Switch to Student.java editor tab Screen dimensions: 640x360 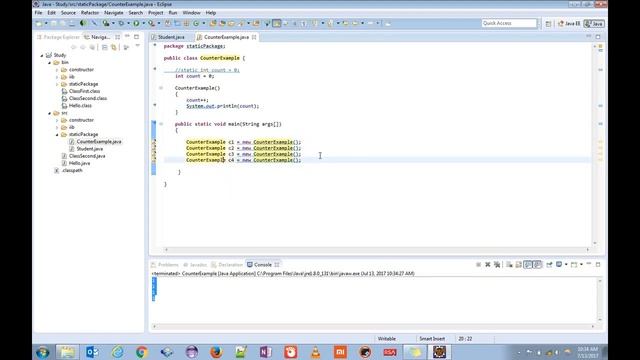(x=171, y=37)
